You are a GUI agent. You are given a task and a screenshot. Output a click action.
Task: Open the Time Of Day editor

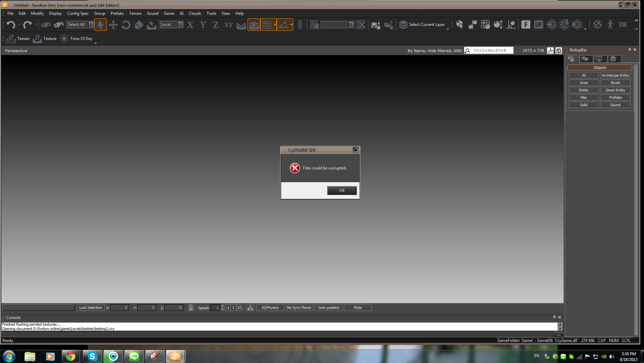click(x=76, y=39)
